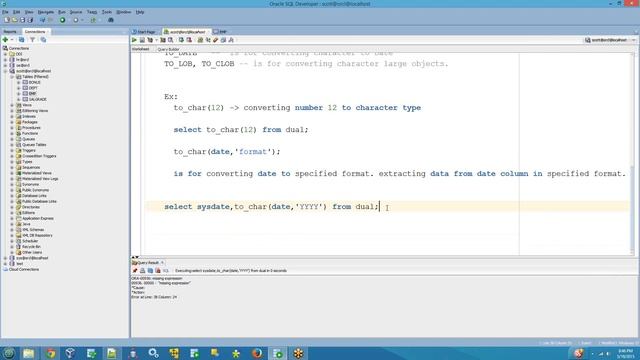640x360 pixels.
Task: Click the Windows Start button
Action: click(9, 353)
